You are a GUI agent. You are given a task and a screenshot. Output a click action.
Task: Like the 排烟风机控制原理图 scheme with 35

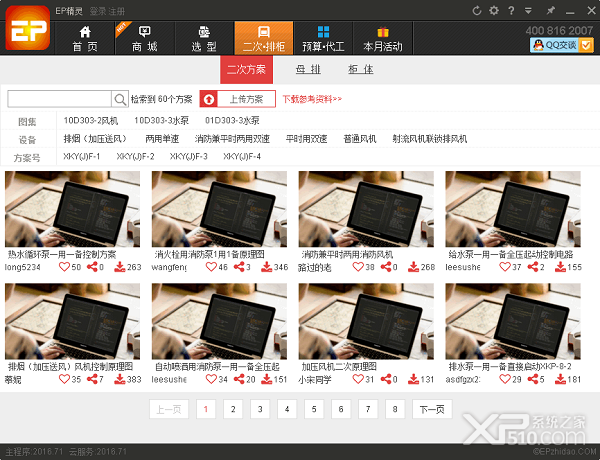64,379
